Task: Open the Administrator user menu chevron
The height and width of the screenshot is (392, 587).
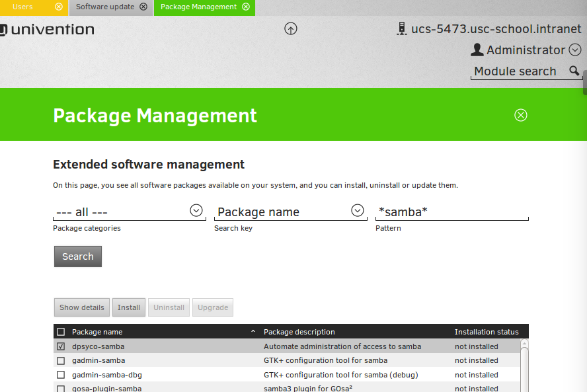Action: [x=574, y=50]
